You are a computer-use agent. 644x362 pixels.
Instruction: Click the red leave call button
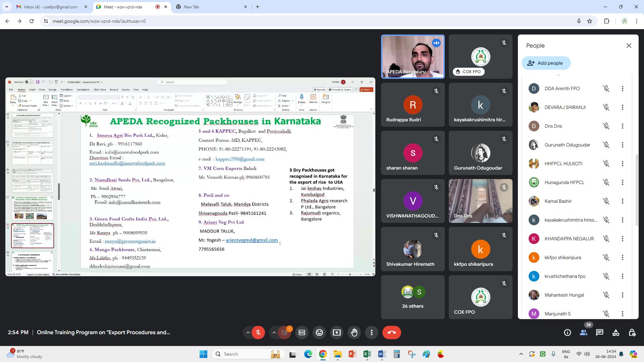coord(391,333)
